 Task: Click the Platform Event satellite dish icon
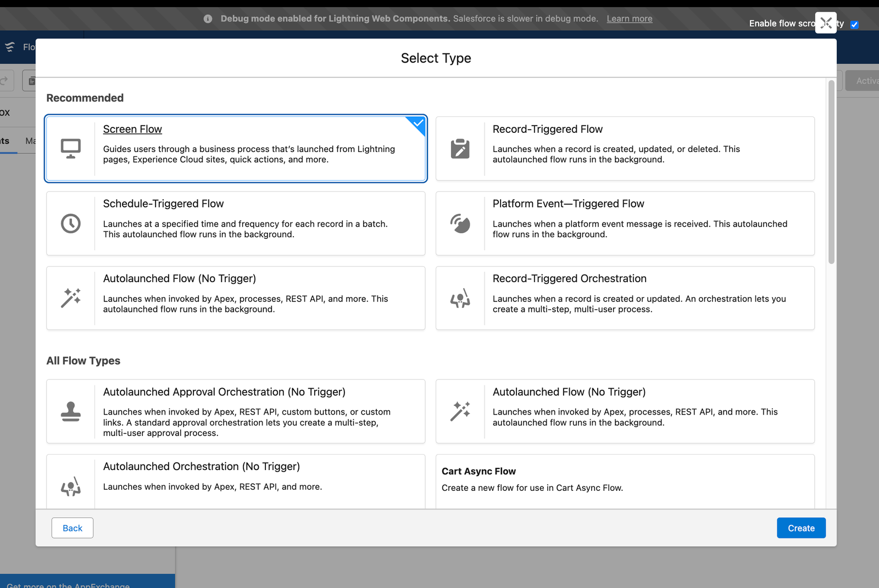460,223
